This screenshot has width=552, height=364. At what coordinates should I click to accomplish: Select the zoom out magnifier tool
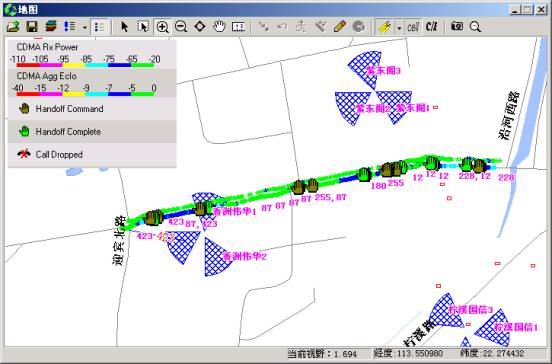pos(181,27)
